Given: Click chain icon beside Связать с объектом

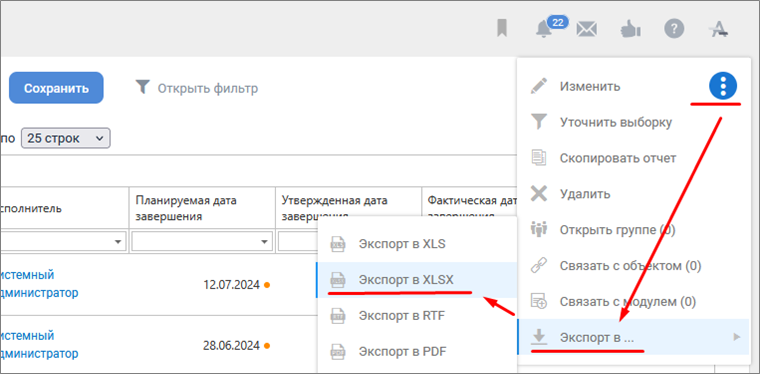Looking at the screenshot, I should pos(538,265).
